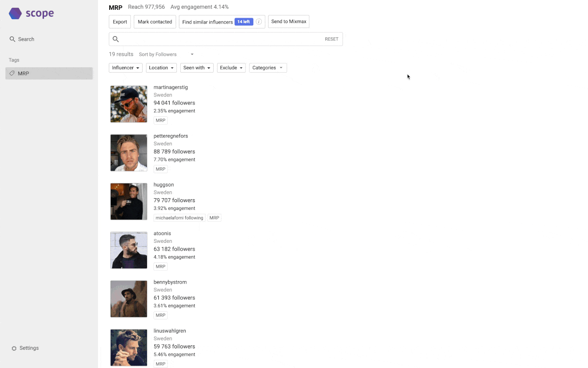The width and height of the screenshot is (588, 368).
Task: Click the 63 182 followers text
Action: click(174, 249)
